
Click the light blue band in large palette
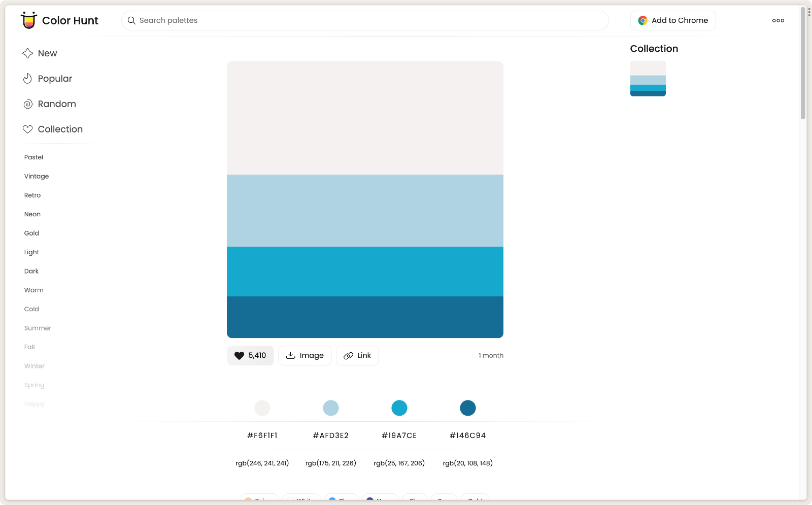365,211
